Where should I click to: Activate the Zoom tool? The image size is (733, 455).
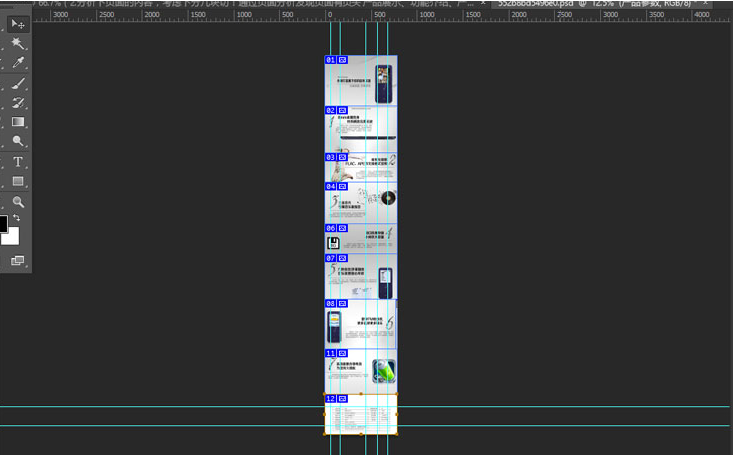[17, 201]
